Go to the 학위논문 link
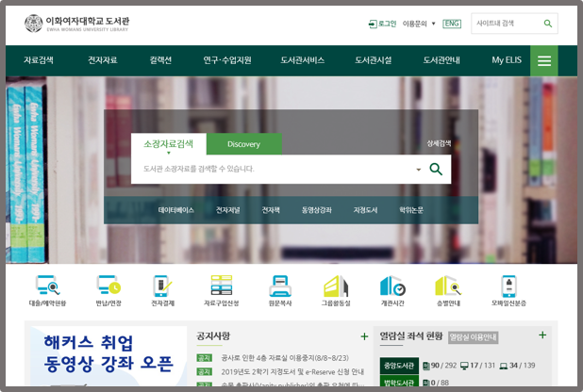583x392 pixels. tap(411, 210)
